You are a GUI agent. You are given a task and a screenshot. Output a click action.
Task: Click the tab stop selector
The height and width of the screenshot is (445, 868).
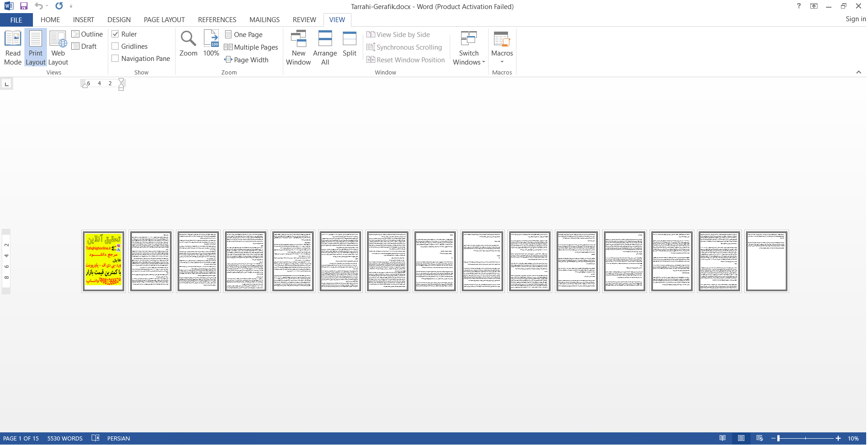tap(6, 84)
